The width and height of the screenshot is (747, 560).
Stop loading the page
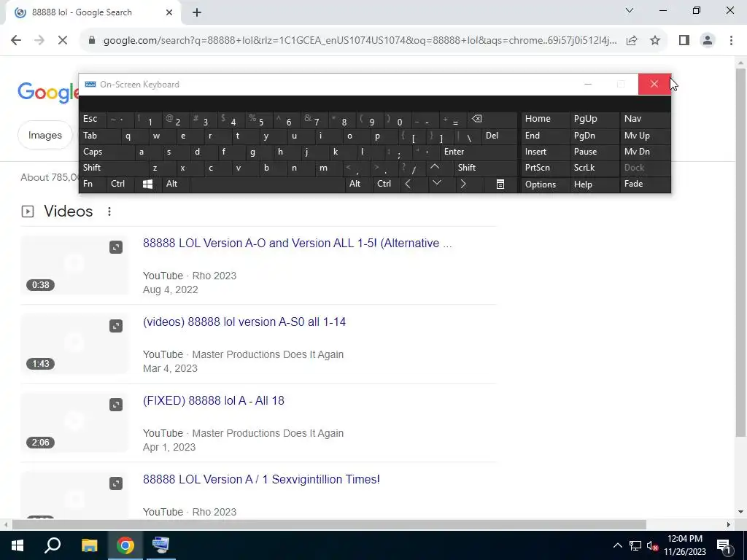click(63, 41)
